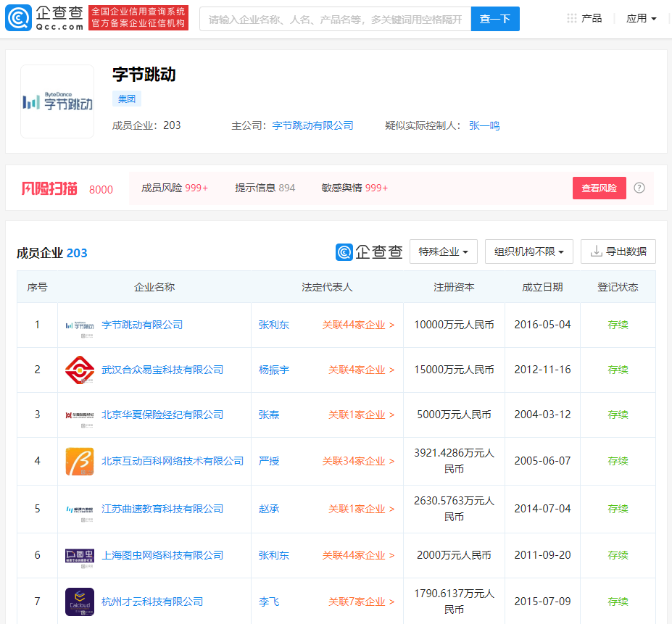Open 北京华夏保险经纪有限公司 link
This screenshot has width=672, height=624.
click(162, 415)
